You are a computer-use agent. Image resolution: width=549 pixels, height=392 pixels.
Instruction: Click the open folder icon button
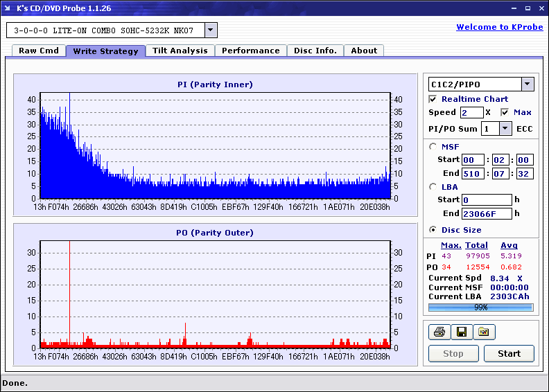pyautogui.click(x=484, y=332)
